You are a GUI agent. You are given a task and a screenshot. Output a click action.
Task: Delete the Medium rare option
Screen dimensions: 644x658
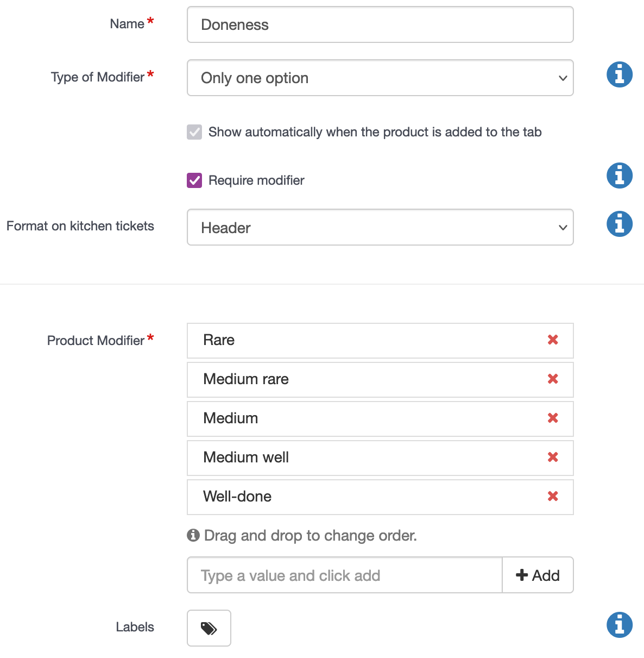point(553,379)
